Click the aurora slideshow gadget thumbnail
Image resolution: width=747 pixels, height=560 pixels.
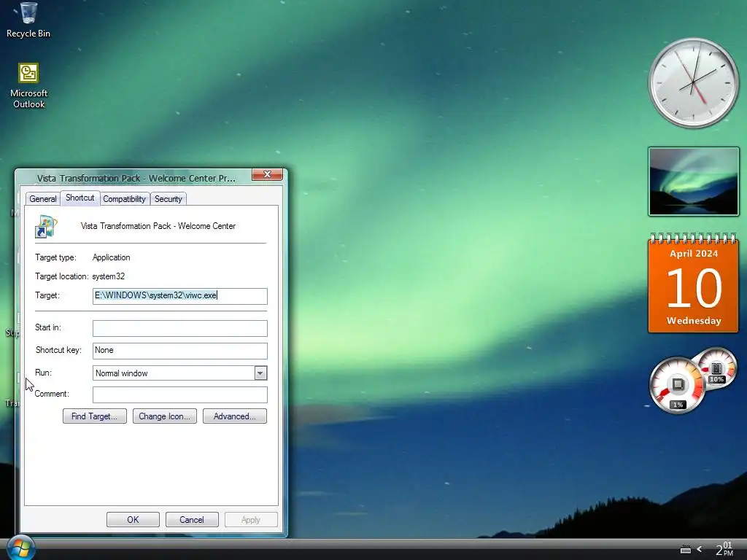694,182
